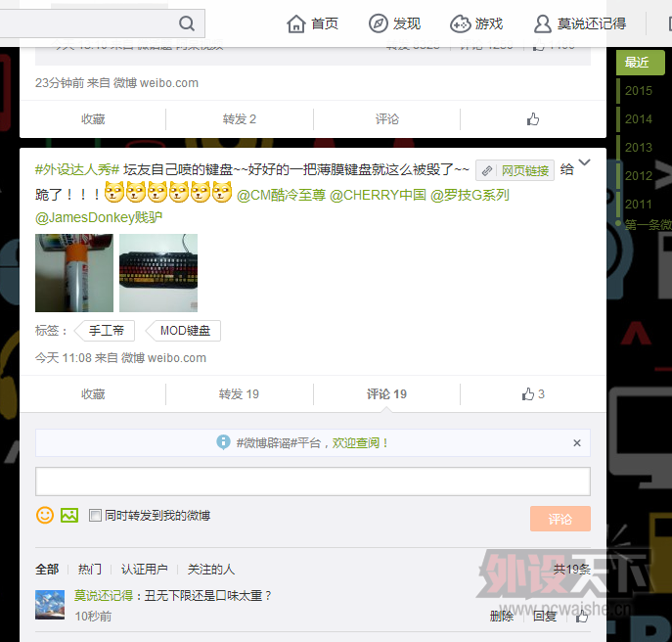This screenshot has height=642, width=672.
Task: Enable 同时转发到我的微博 checkbox
Action: click(x=95, y=515)
